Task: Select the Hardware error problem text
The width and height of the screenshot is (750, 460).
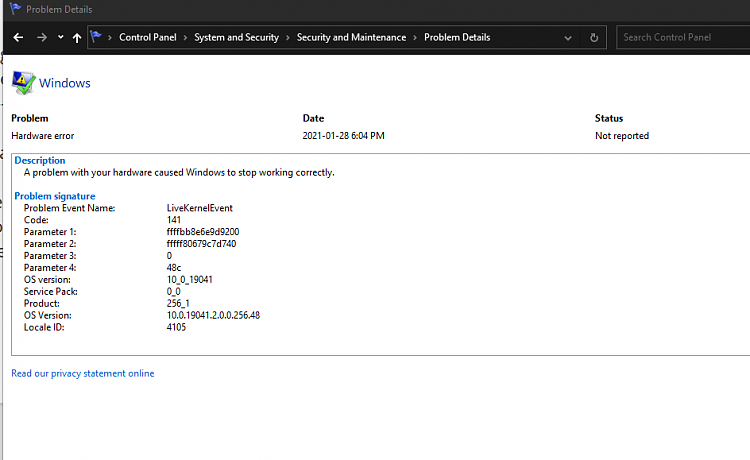Action: 43,136
